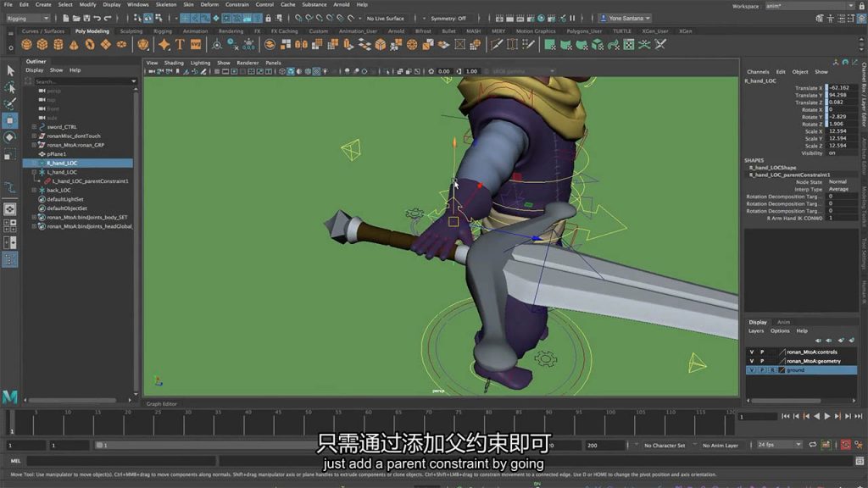Click the Mirror shelf icon
Viewport: 868px width, 488px height.
[x=302, y=45]
